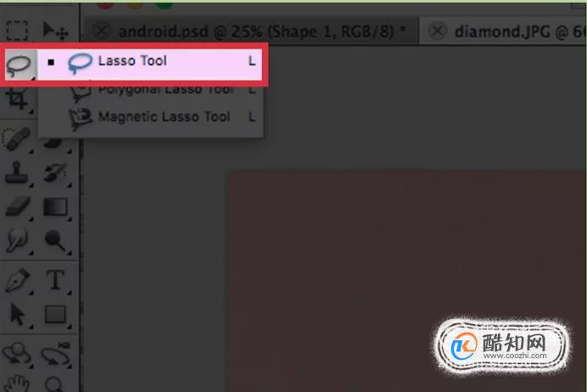Select the Move tool

pyautogui.click(x=55, y=31)
